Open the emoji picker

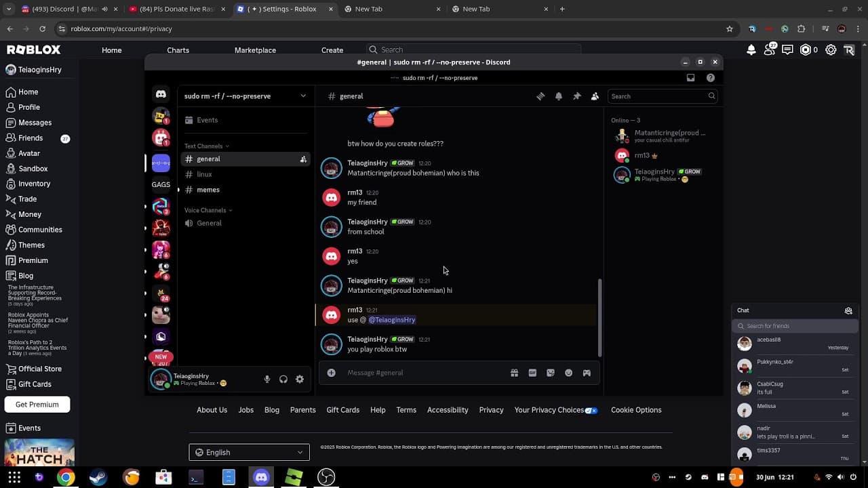pyautogui.click(x=569, y=373)
